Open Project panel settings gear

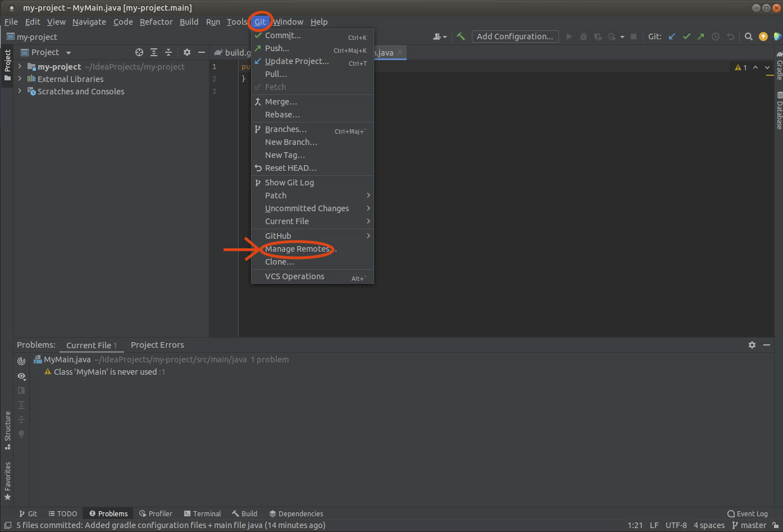tap(187, 52)
